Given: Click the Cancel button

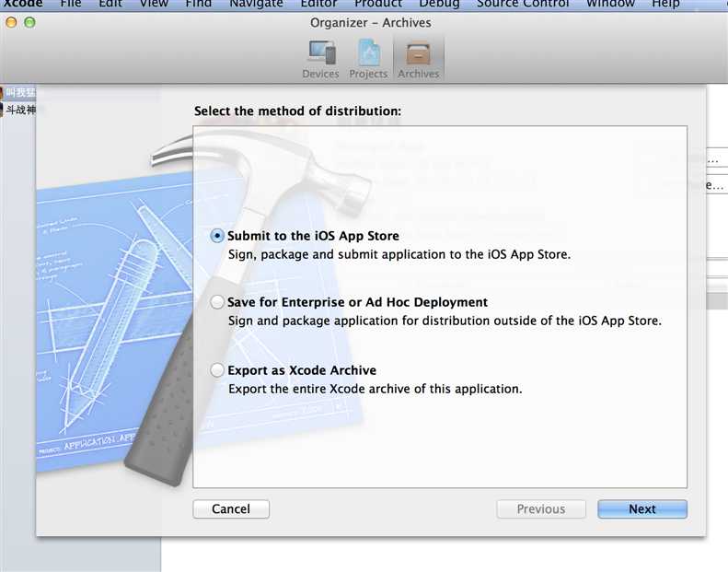Looking at the screenshot, I should [231, 508].
